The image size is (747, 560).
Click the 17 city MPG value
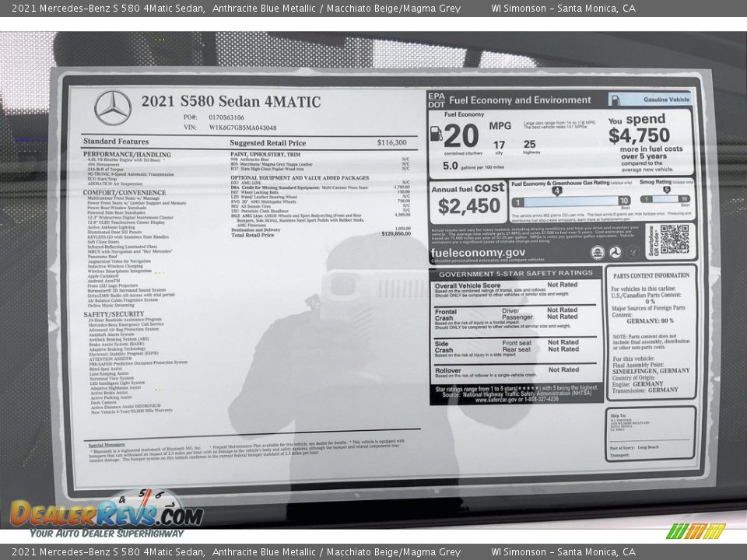point(499,145)
